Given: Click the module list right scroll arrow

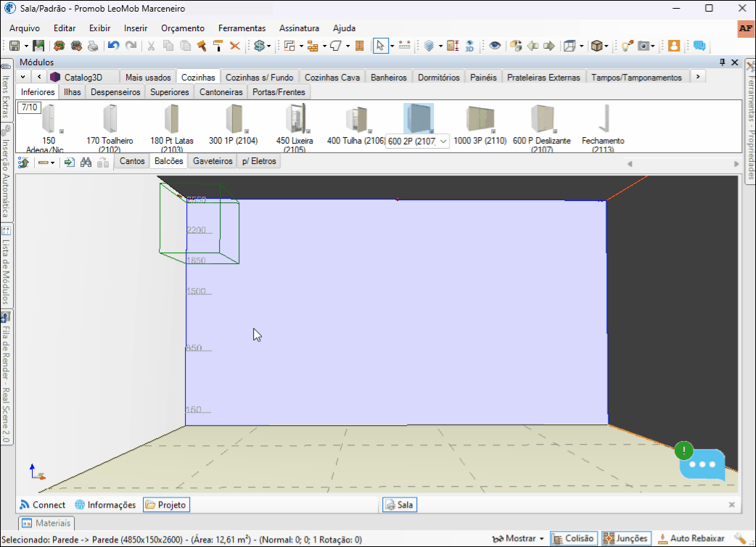Looking at the screenshot, I should [x=736, y=164].
